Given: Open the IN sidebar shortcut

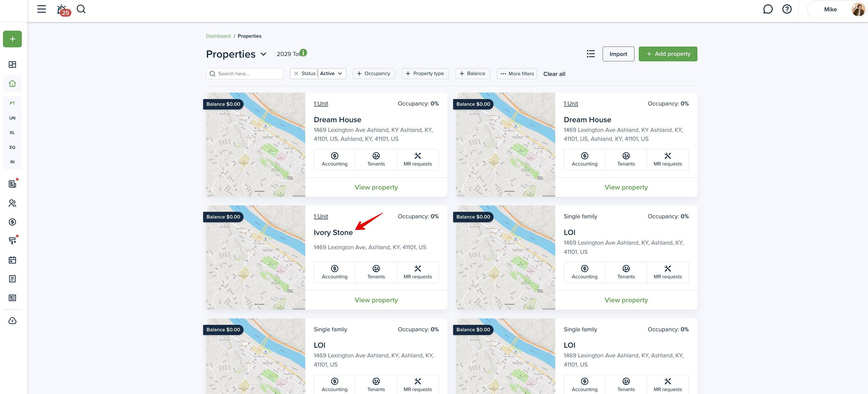Looking at the screenshot, I should pyautogui.click(x=12, y=162).
